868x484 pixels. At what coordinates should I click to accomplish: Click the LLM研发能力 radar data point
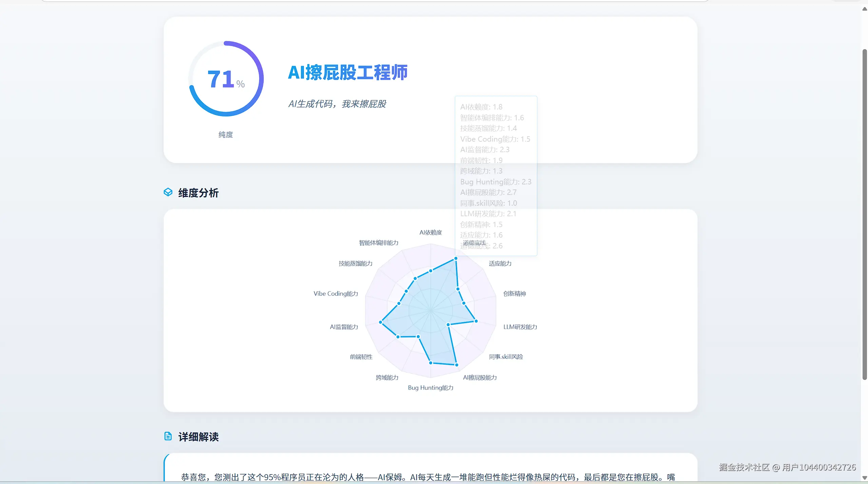[x=476, y=321]
